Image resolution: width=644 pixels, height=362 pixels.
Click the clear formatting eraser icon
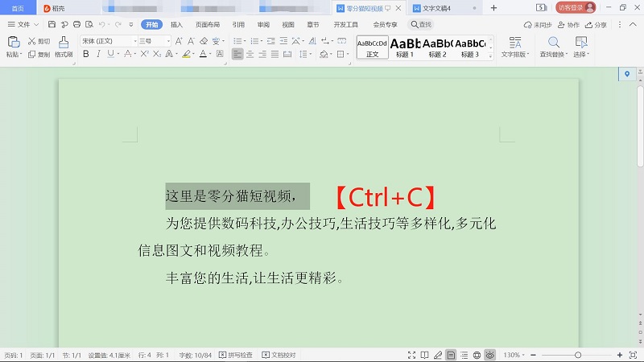pyautogui.click(x=204, y=41)
